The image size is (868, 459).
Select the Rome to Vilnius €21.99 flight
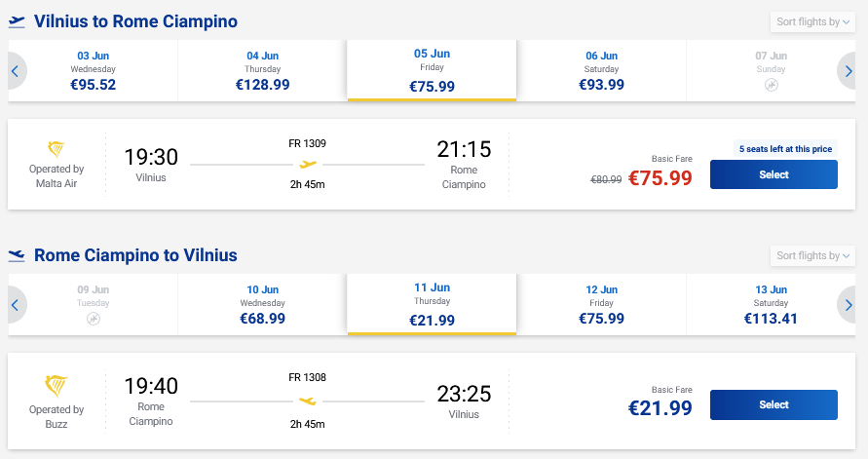pos(774,404)
